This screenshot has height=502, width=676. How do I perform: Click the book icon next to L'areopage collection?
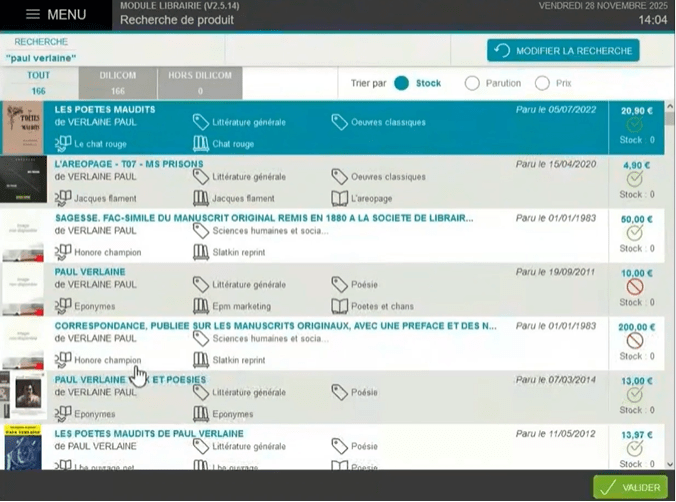click(x=340, y=198)
